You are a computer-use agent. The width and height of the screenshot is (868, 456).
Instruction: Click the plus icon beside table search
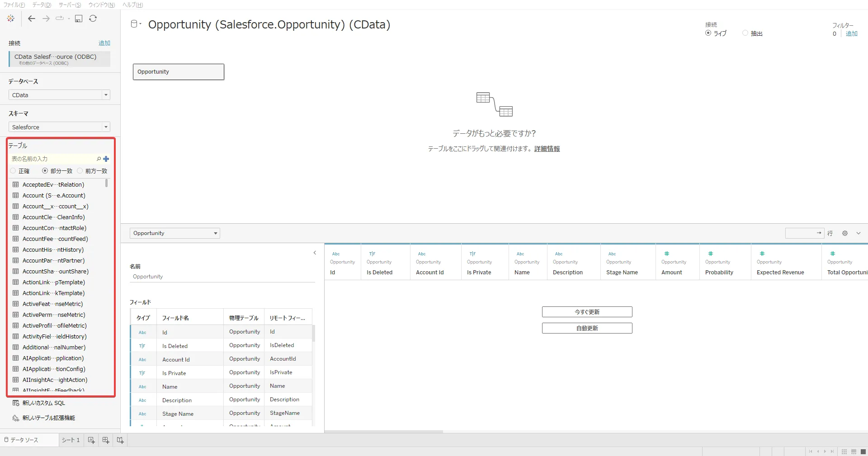[106, 159]
